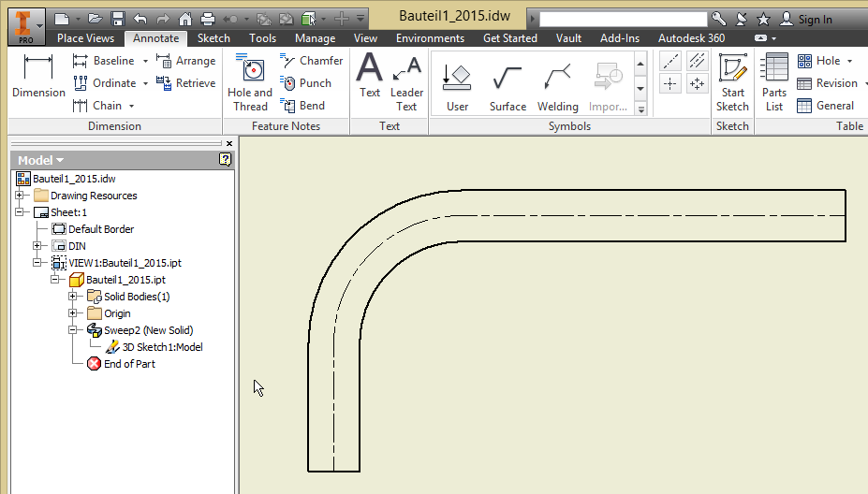Open the Parts List tool

click(x=774, y=82)
